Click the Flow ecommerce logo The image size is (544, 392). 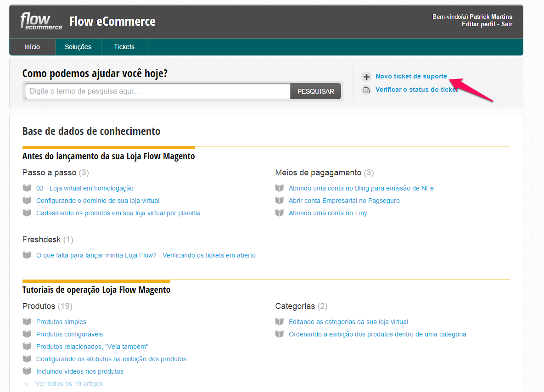point(41,21)
